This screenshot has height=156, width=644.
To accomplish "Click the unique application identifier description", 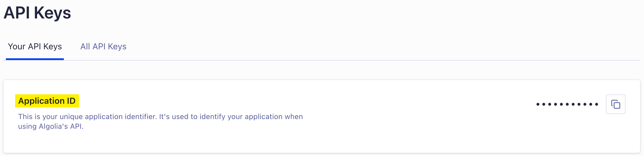I will click(x=160, y=117).
